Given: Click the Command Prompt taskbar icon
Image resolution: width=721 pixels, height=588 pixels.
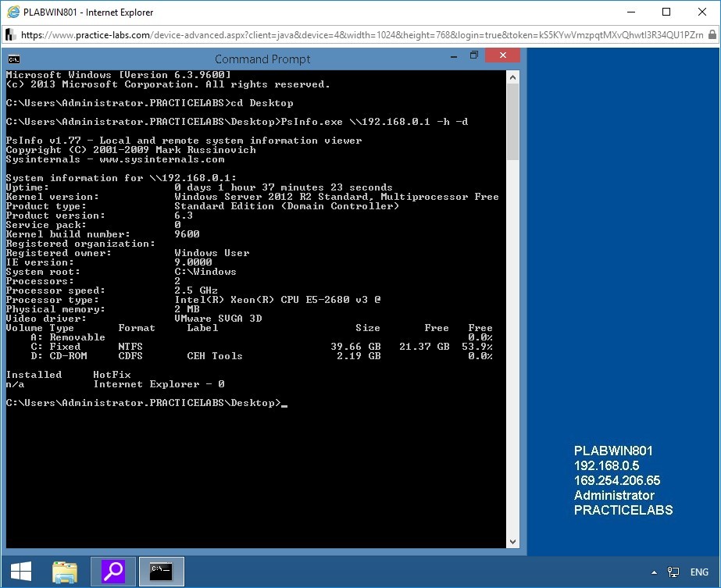Looking at the screenshot, I should click(x=162, y=571).
